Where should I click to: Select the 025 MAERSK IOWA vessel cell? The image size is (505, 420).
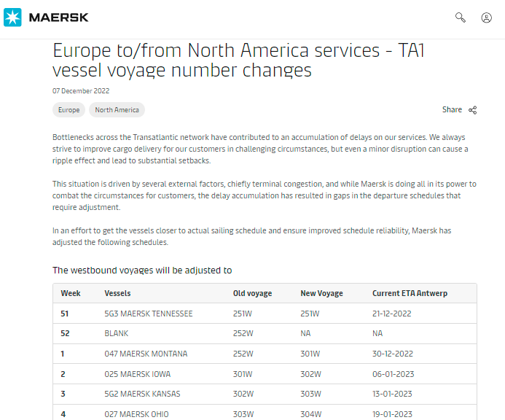click(x=137, y=374)
